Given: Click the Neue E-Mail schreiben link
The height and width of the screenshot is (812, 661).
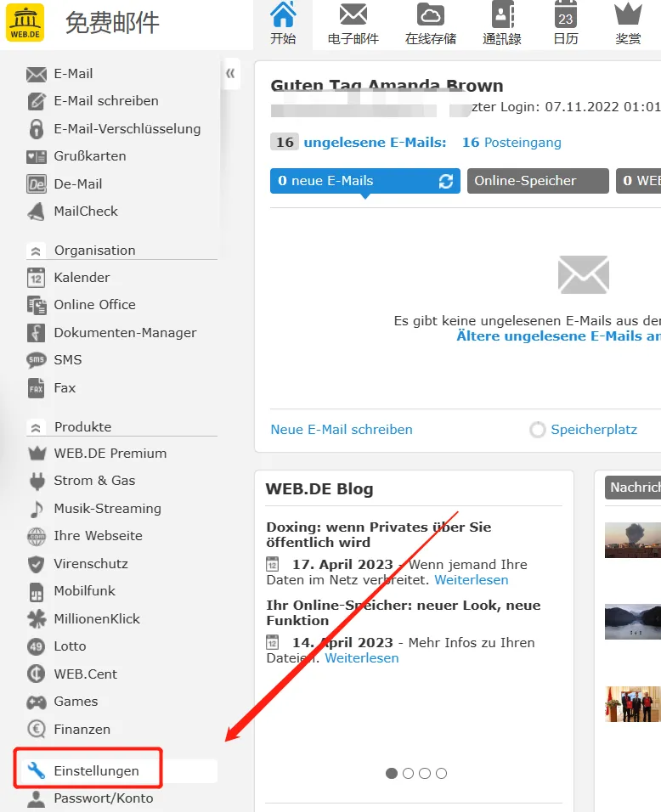Looking at the screenshot, I should coord(342,430).
